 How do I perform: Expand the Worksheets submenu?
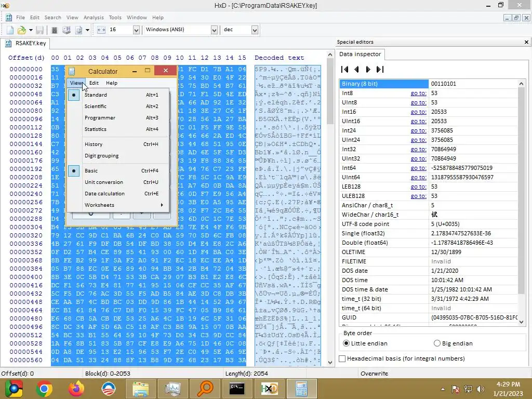pos(118,205)
